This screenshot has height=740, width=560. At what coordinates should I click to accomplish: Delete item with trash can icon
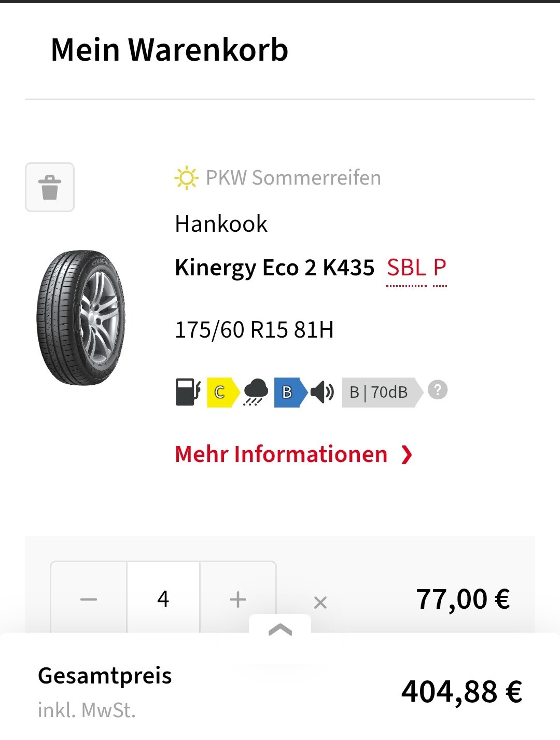[x=50, y=187]
